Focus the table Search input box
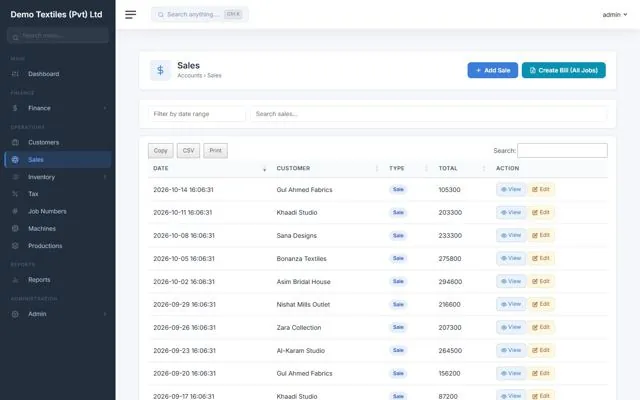The height and width of the screenshot is (400, 640). [562, 151]
